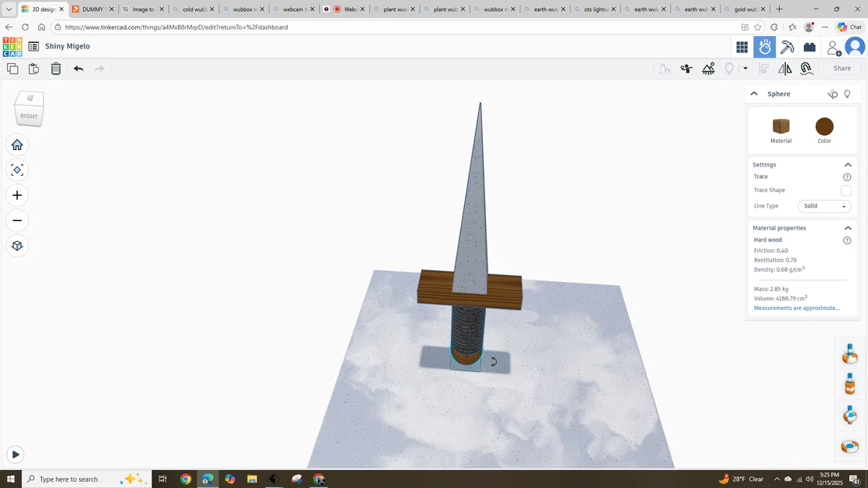Open the Blocks pickaxe mode
The width and height of the screenshot is (868, 488).
click(788, 48)
